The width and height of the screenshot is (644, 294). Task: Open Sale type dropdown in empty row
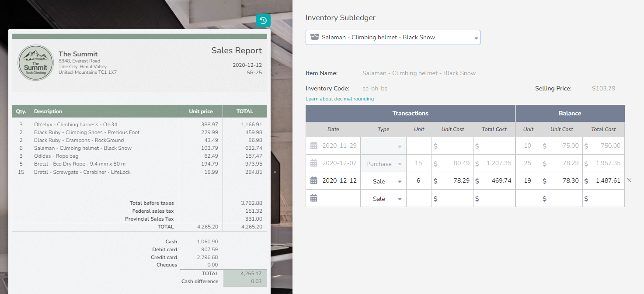pyautogui.click(x=383, y=198)
